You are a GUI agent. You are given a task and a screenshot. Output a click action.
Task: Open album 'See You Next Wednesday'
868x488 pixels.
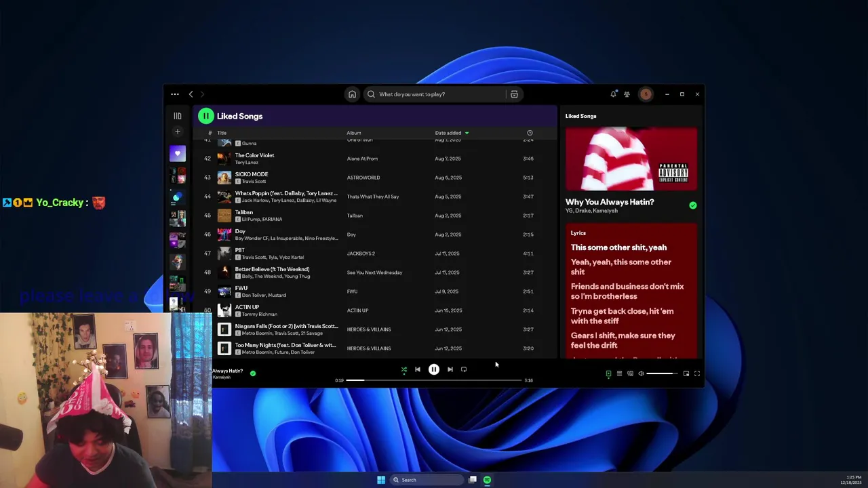[x=374, y=272]
